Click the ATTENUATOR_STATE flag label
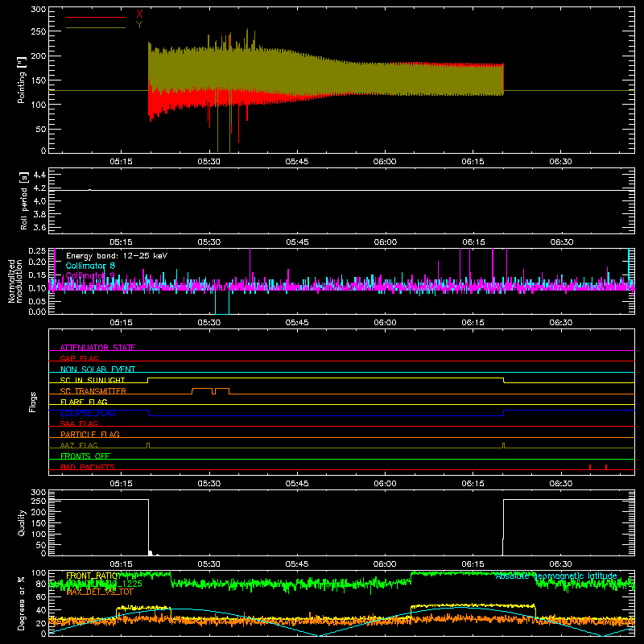 (97, 348)
